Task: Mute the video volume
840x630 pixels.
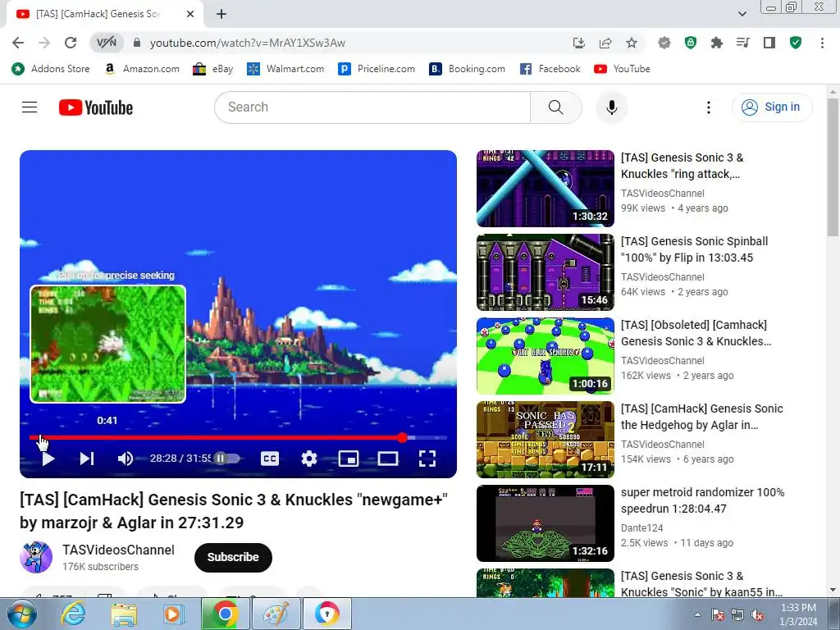Action: pos(126,459)
